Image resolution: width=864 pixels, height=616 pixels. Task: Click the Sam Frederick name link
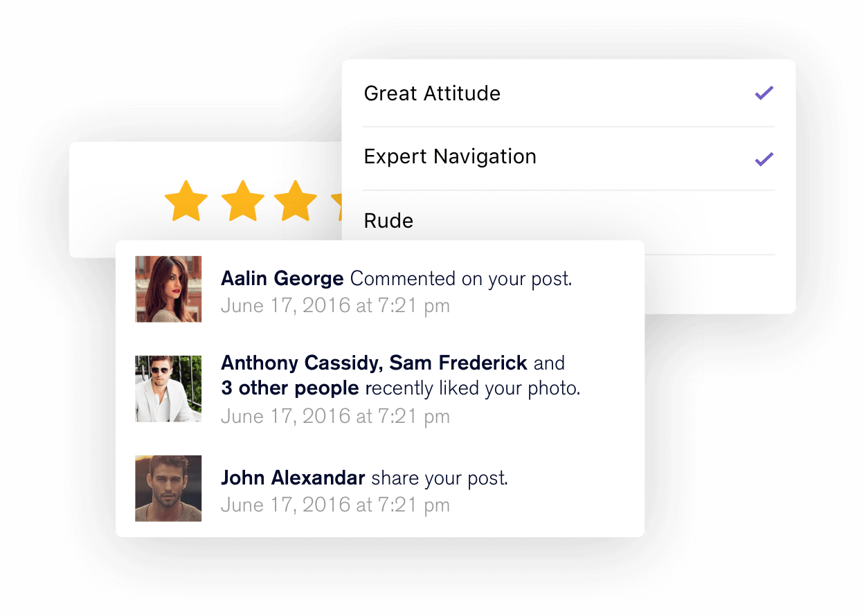coord(458,363)
